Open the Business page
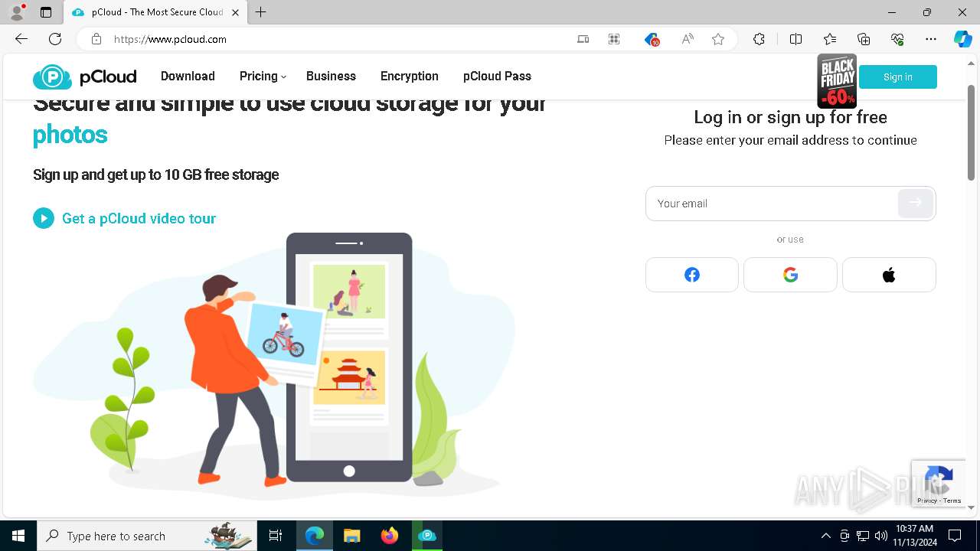 (x=331, y=76)
